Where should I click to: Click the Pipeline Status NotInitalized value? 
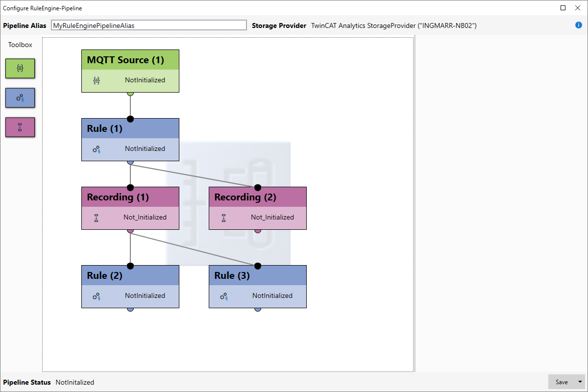coord(75,382)
